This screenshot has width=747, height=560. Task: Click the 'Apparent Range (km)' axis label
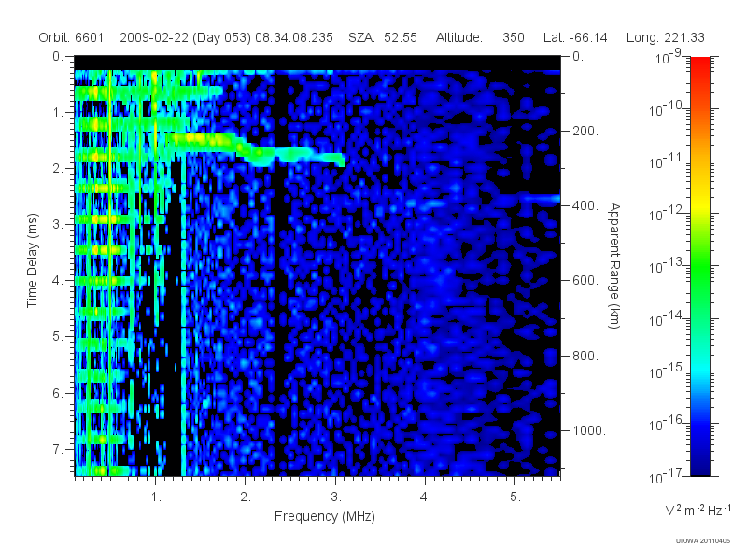pos(614,265)
